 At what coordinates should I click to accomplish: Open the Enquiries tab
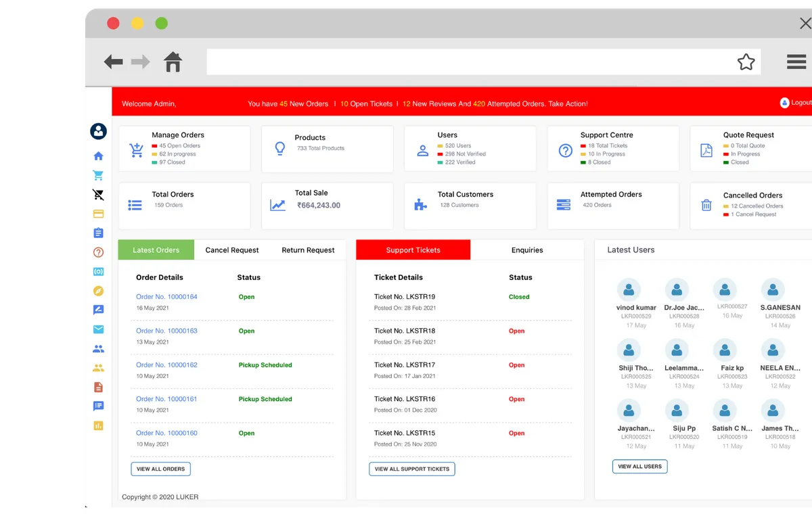click(527, 250)
